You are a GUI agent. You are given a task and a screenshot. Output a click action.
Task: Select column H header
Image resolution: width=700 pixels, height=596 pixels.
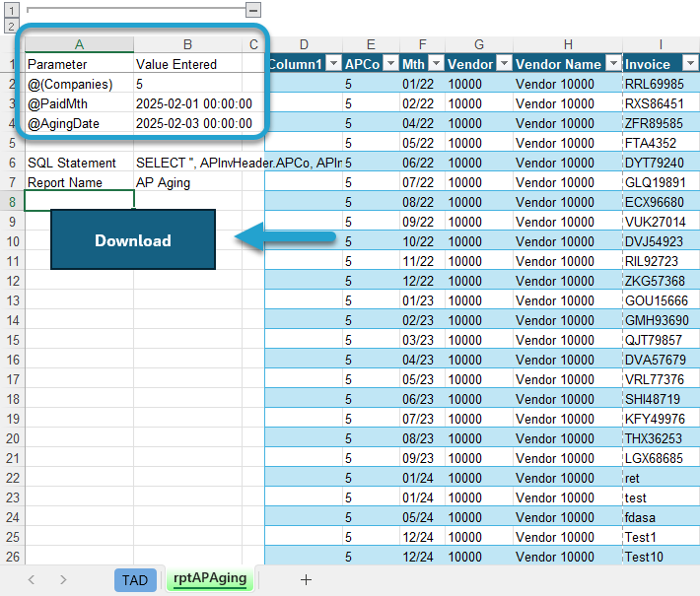click(568, 44)
